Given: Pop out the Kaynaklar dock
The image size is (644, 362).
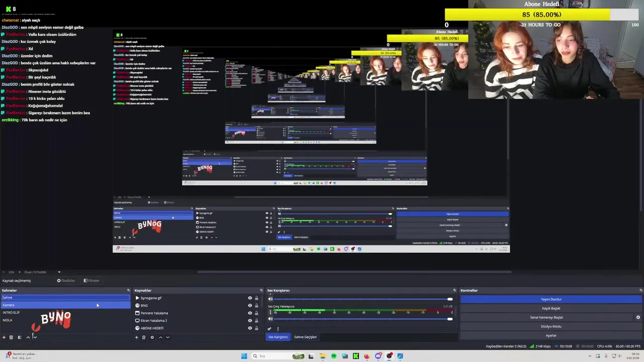Looking at the screenshot, I should pos(261,290).
